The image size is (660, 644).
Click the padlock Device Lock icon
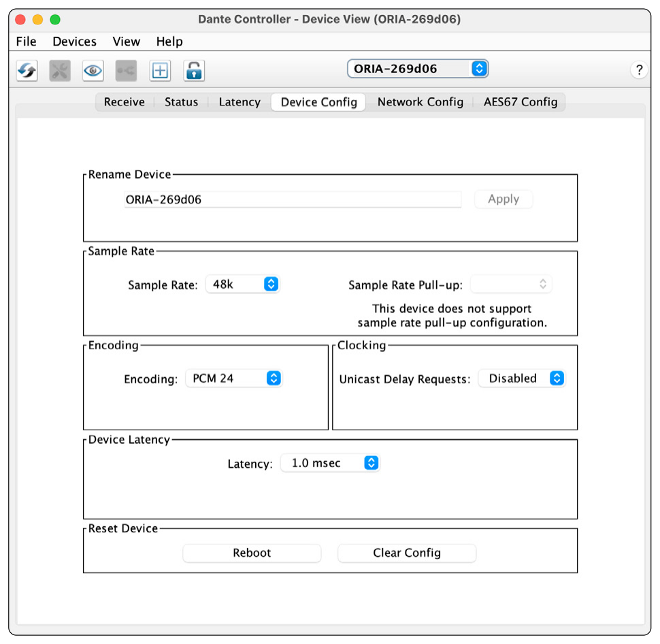coord(194,70)
